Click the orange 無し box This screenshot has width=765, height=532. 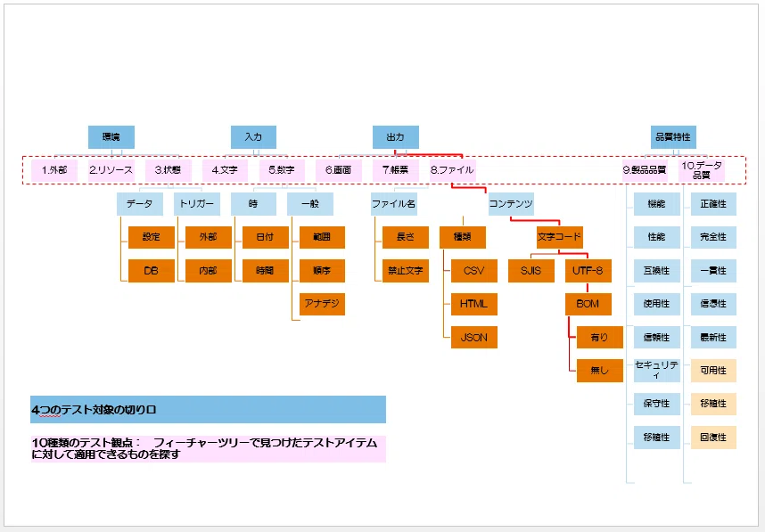click(x=600, y=371)
